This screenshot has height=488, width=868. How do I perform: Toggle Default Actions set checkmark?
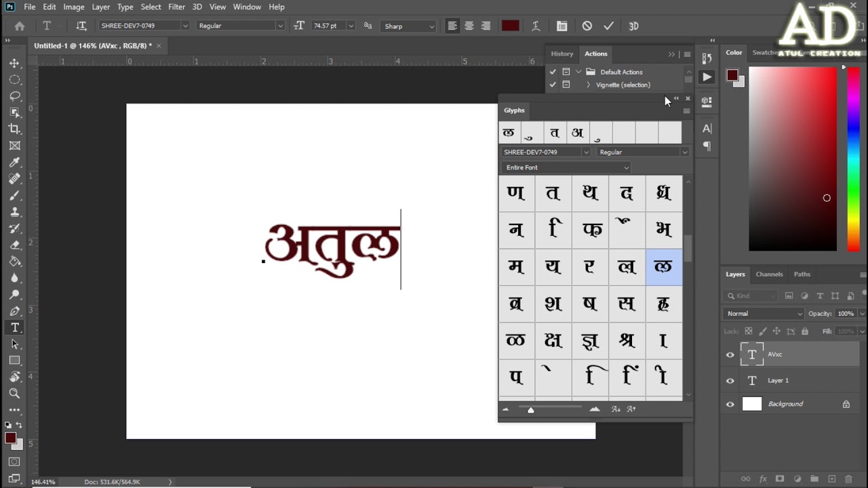[553, 72]
